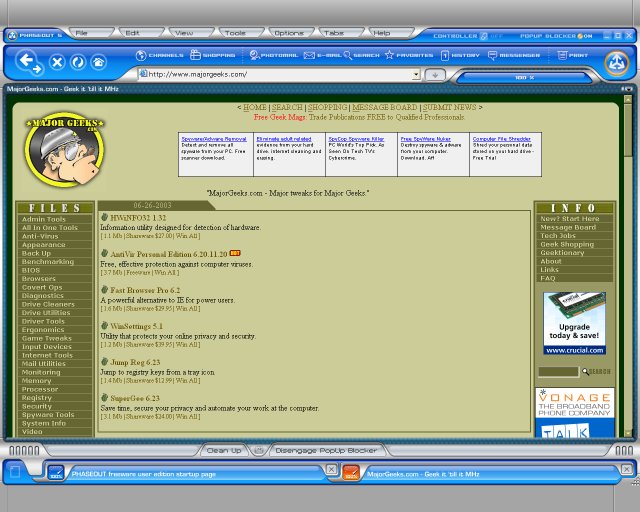Screen dimensions: 640x512
Task: Open the Free Geek Mags link
Action: (x=279, y=117)
